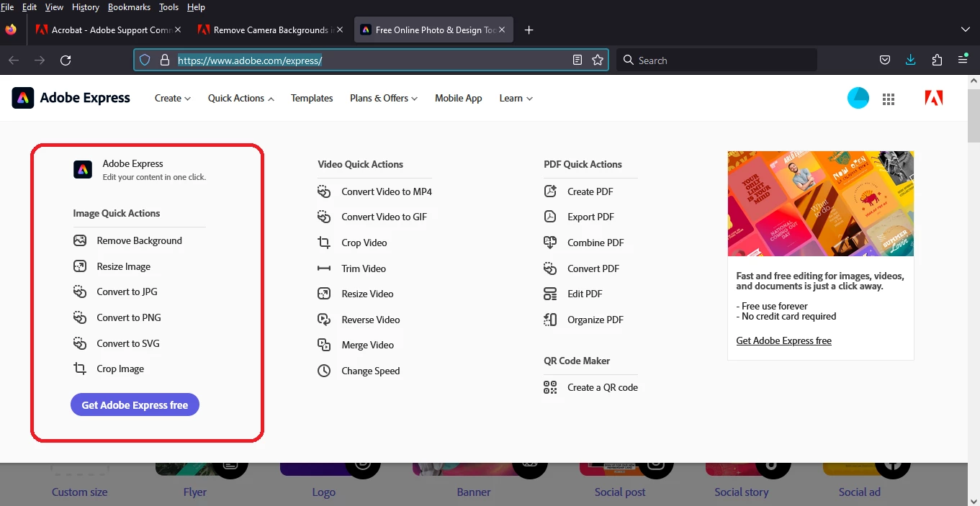Open Firefox downloads arrow icon
Viewport: 980px width, 506px height.
pos(911,60)
